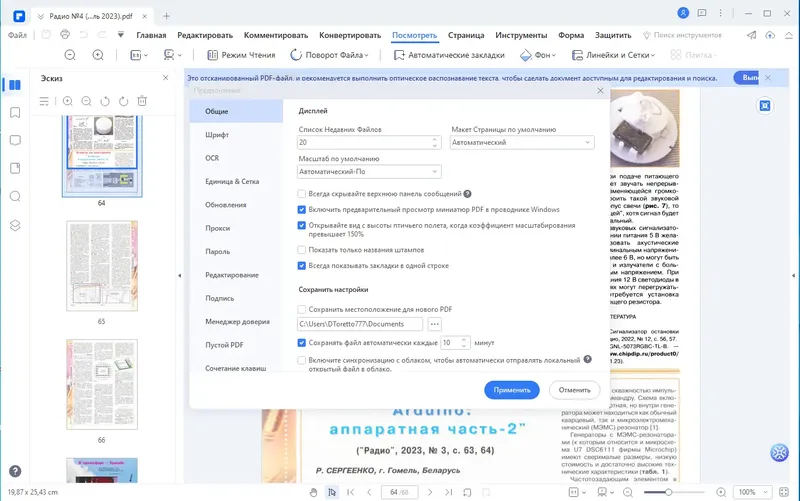Click the save icon in top bar
The width and height of the screenshot is (800, 501).
[x=46, y=35]
